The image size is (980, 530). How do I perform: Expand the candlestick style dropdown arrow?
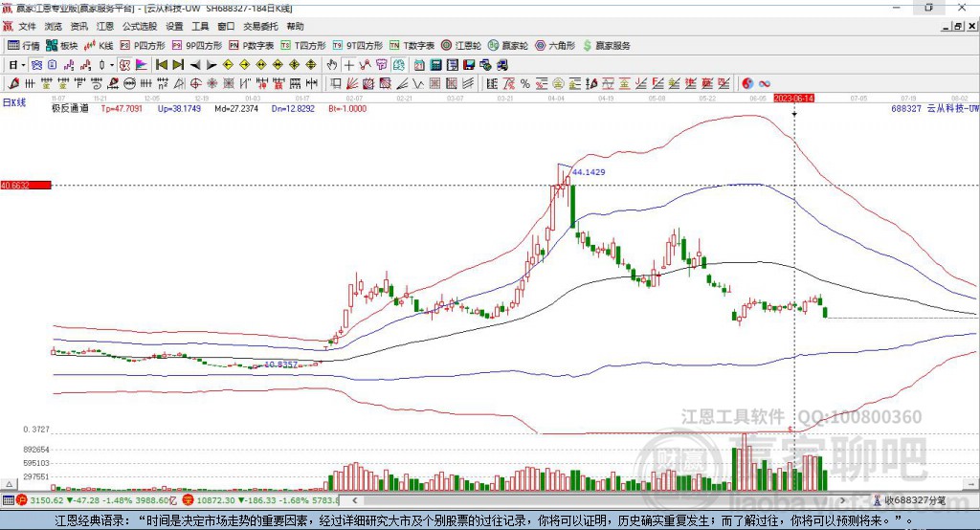point(112,65)
